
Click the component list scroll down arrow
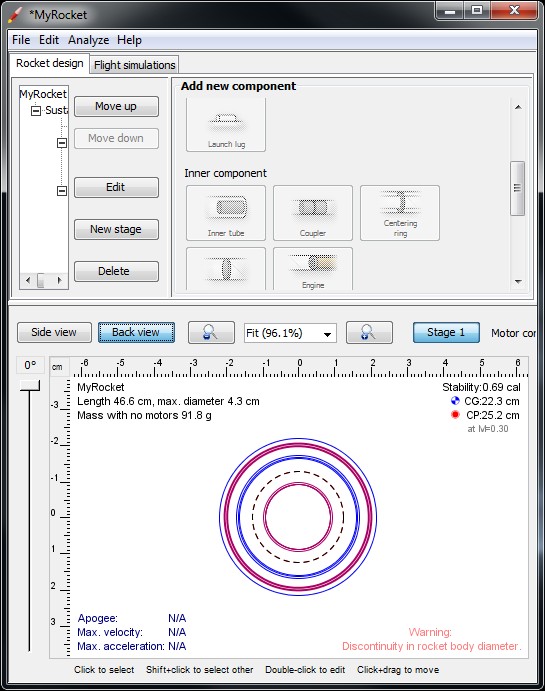click(518, 281)
